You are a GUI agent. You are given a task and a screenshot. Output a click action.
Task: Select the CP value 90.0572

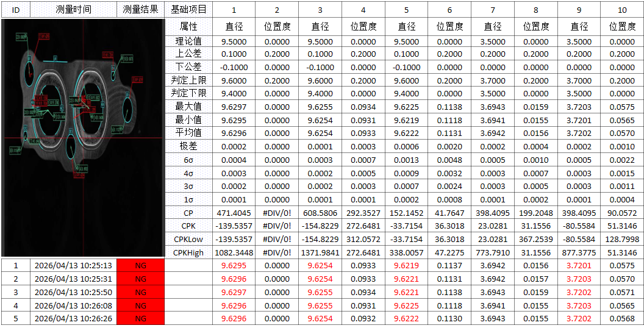coord(622,213)
